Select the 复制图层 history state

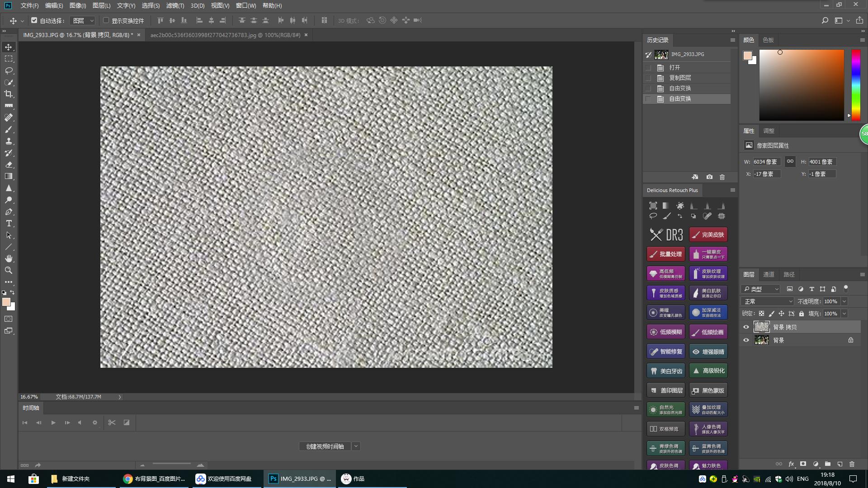pos(680,78)
